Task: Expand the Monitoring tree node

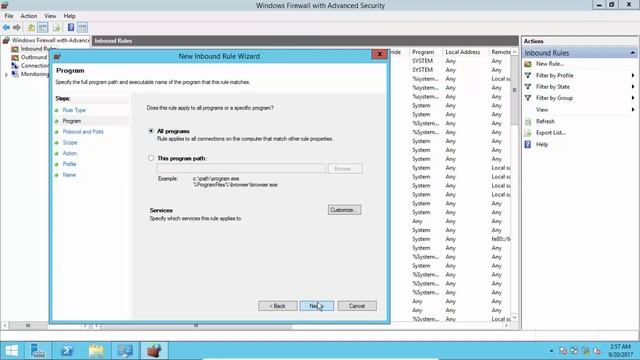Action: (x=6, y=75)
